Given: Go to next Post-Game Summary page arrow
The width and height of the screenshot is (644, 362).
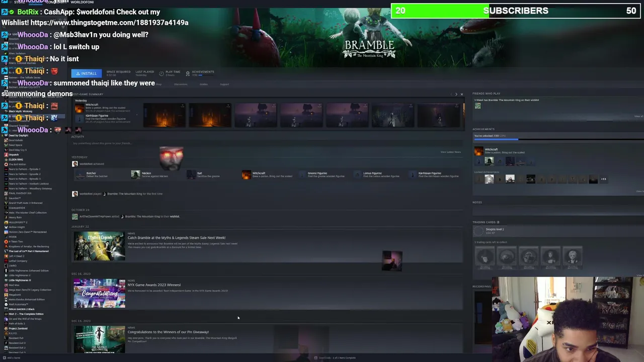Looking at the screenshot, I should pos(456,94).
